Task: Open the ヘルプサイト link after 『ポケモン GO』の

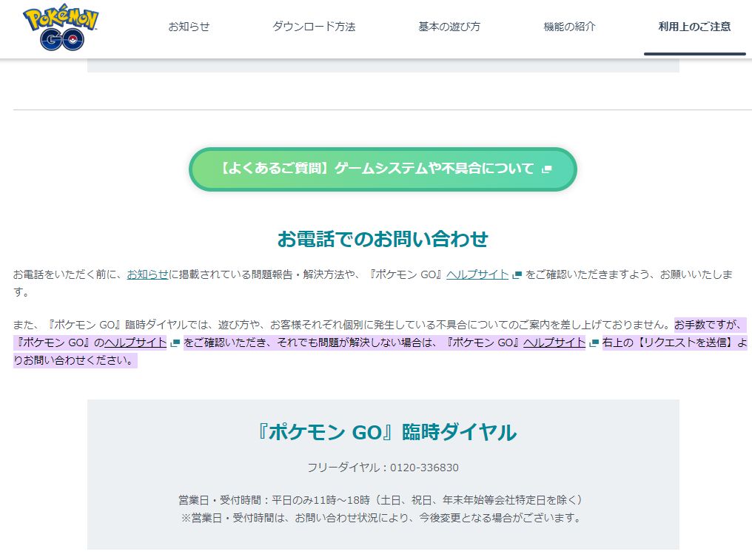Action: [135, 343]
